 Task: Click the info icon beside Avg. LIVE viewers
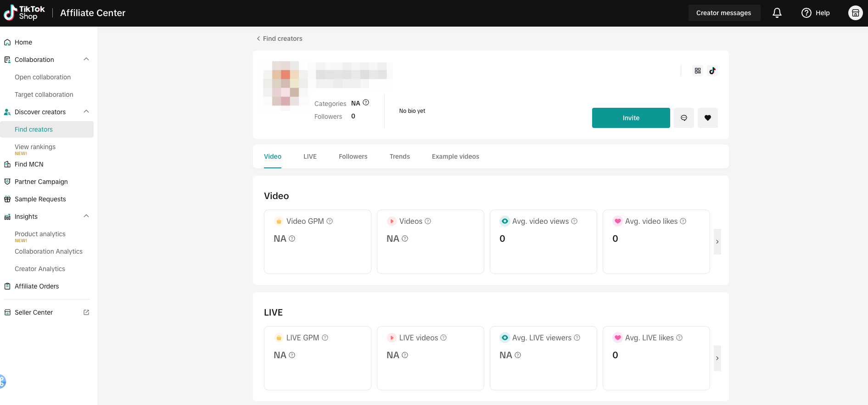coord(577,338)
